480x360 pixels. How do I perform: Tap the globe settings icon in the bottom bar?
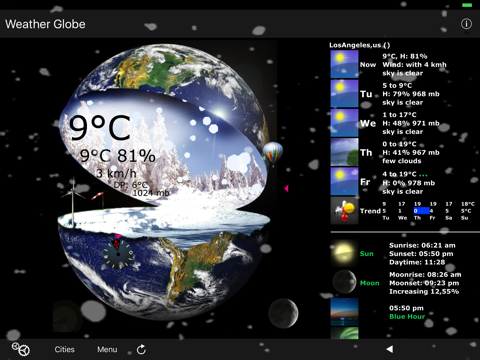21,349
